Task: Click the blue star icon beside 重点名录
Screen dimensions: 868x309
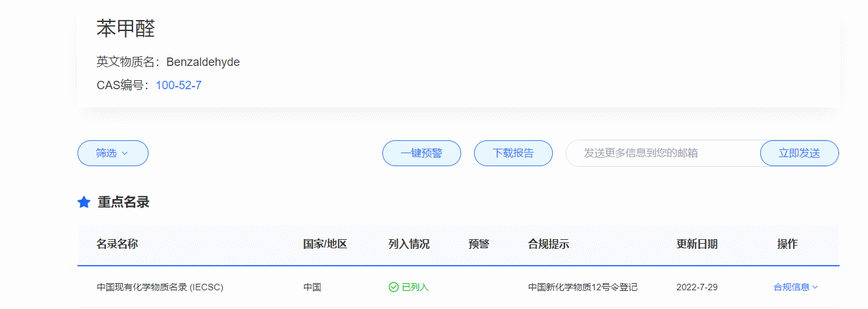Action: pos(84,202)
